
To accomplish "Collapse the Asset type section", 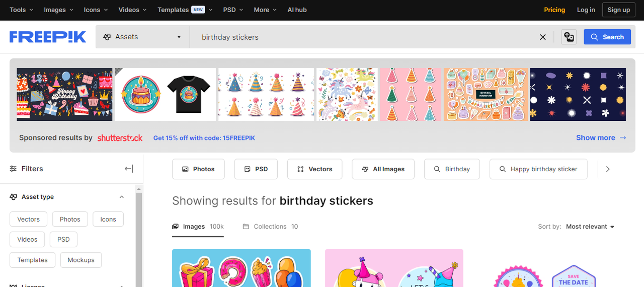I will pyautogui.click(x=121, y=197).
